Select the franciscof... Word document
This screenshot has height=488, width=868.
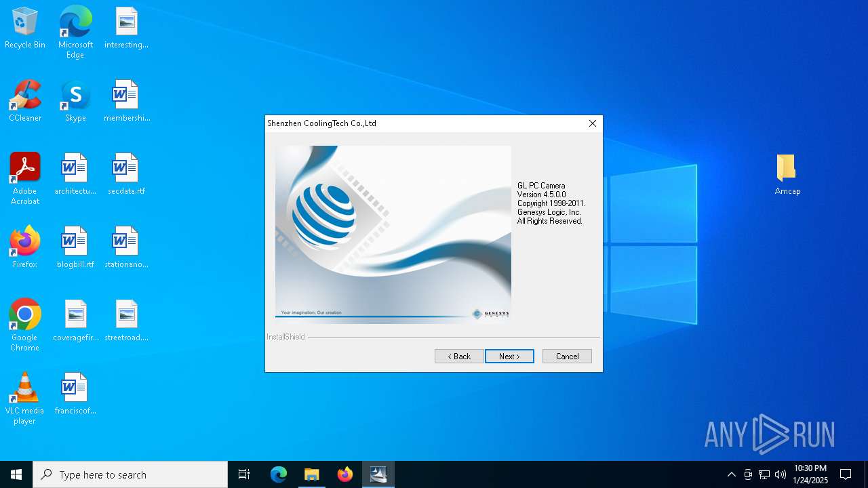click(x=75, y=394)
